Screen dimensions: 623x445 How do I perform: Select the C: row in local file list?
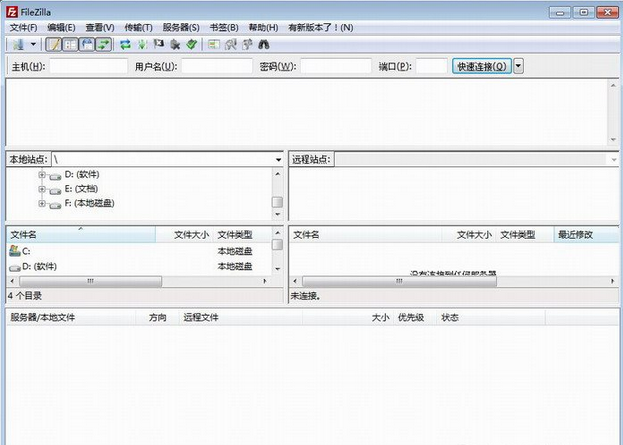[139, 251]
